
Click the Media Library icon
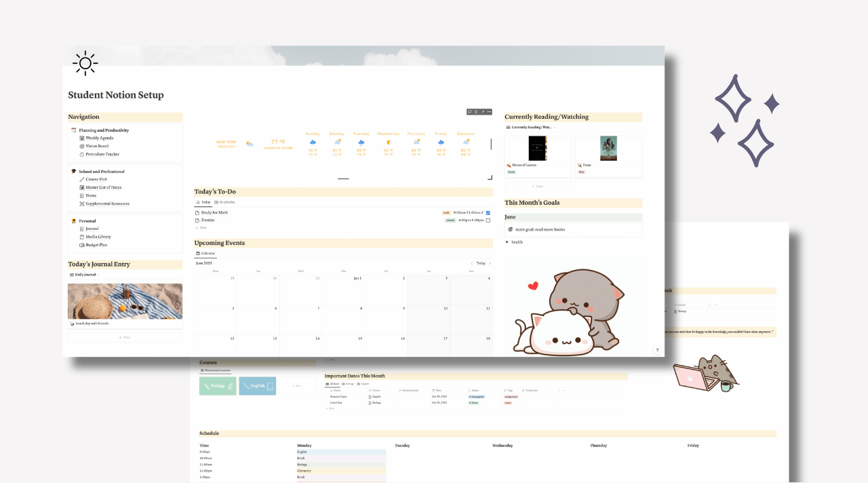[81, 237]
